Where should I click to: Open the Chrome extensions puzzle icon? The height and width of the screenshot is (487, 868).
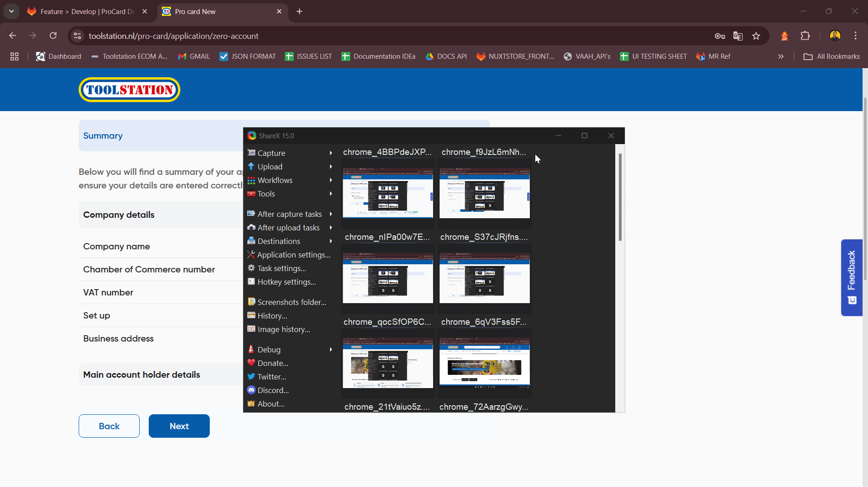805,36
